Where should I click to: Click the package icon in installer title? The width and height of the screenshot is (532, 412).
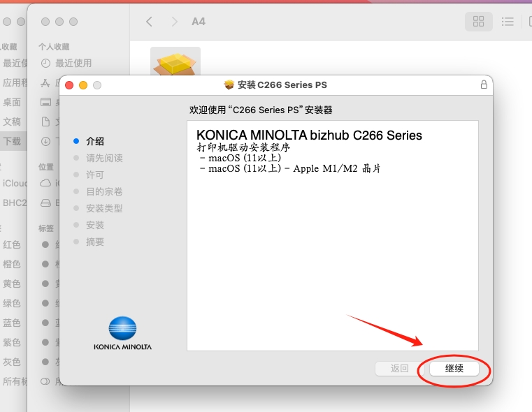[x=229, y=84]
